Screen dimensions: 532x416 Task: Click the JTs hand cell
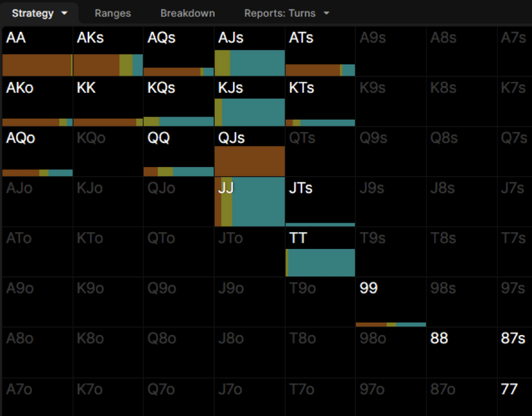pos(320,202)
